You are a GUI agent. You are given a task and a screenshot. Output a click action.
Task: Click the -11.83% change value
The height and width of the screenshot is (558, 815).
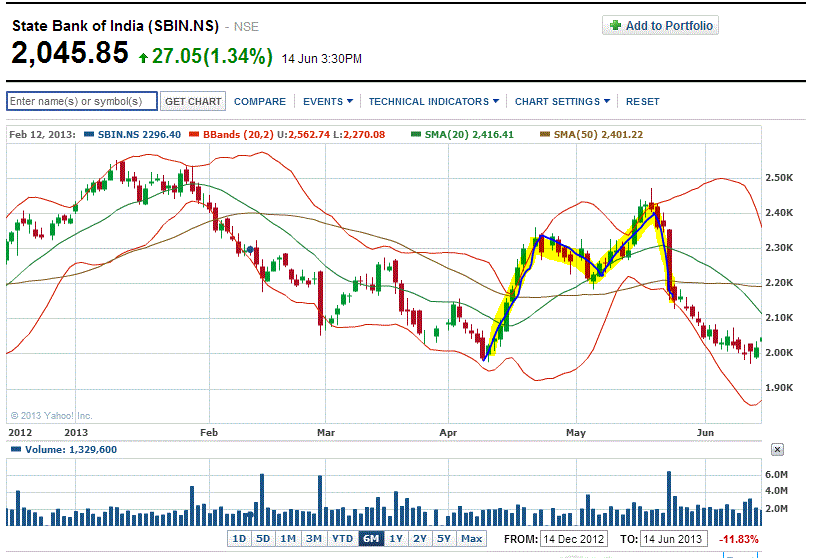pyautogui.click(x=738, y=539)
